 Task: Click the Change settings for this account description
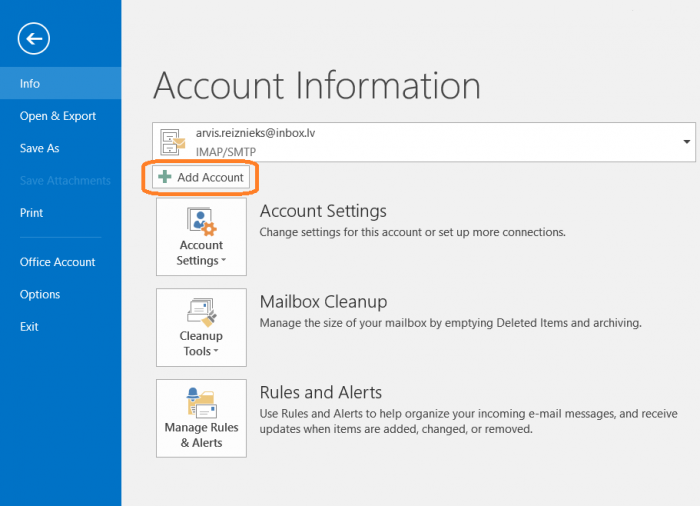[412, 232]
